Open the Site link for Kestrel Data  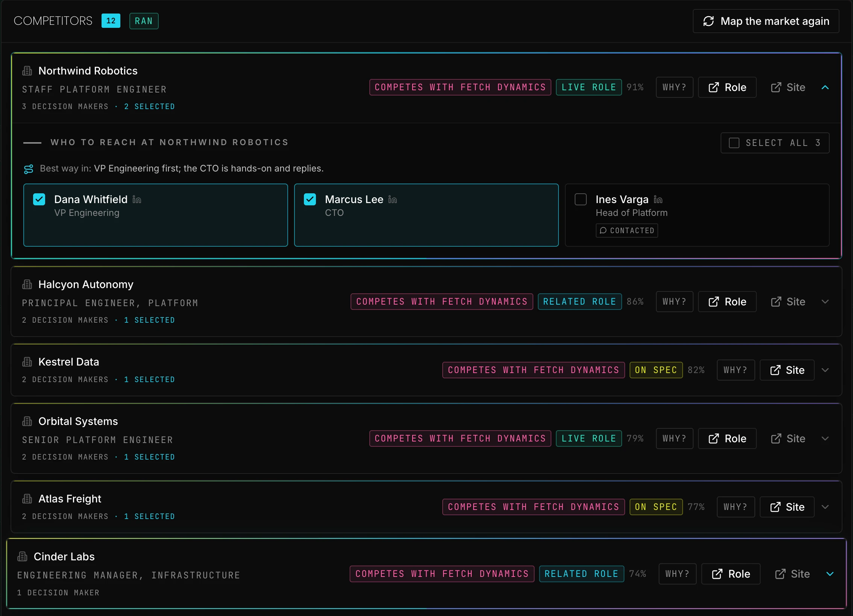(787, 370)
